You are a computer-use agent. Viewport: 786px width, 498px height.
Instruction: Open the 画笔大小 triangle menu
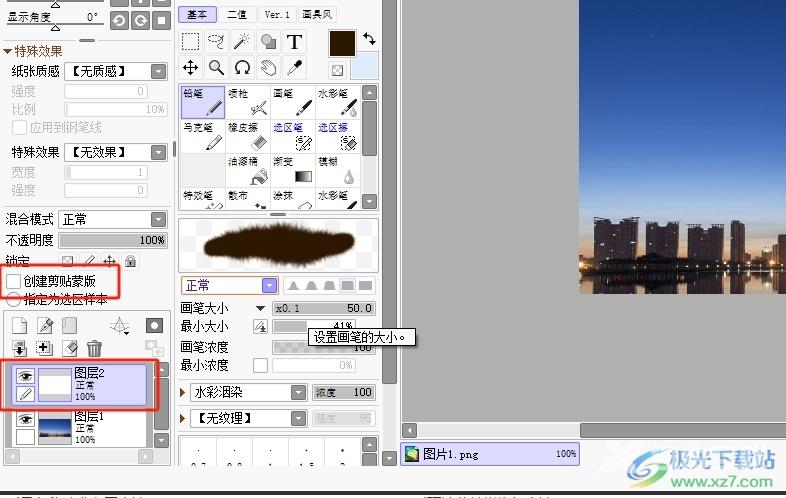260,308
